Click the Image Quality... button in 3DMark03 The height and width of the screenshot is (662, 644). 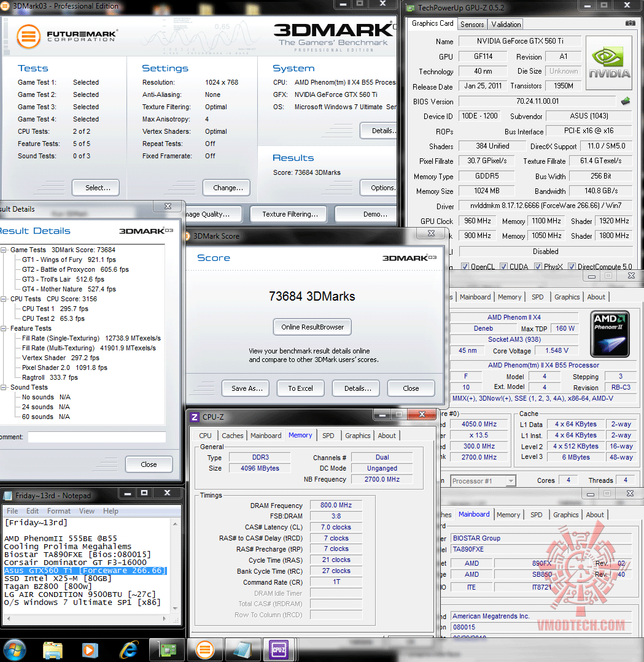click(x=214, y=214)
